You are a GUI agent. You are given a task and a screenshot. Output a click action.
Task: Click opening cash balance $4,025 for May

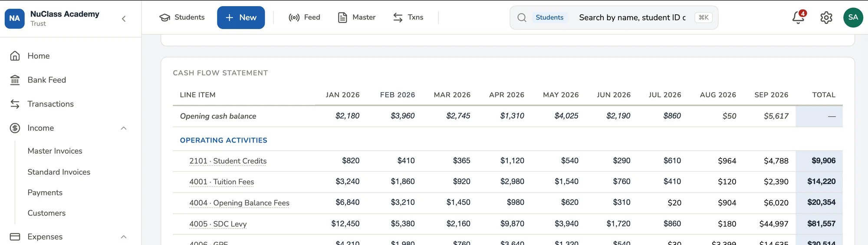(566, 116)
